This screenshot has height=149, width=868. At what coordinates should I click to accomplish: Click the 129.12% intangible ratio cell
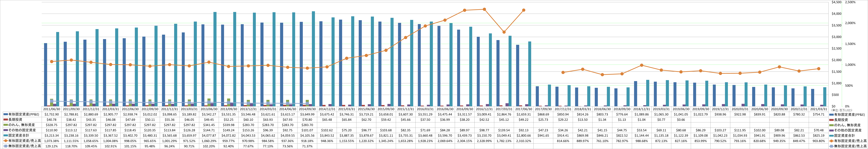pos(52,146)
